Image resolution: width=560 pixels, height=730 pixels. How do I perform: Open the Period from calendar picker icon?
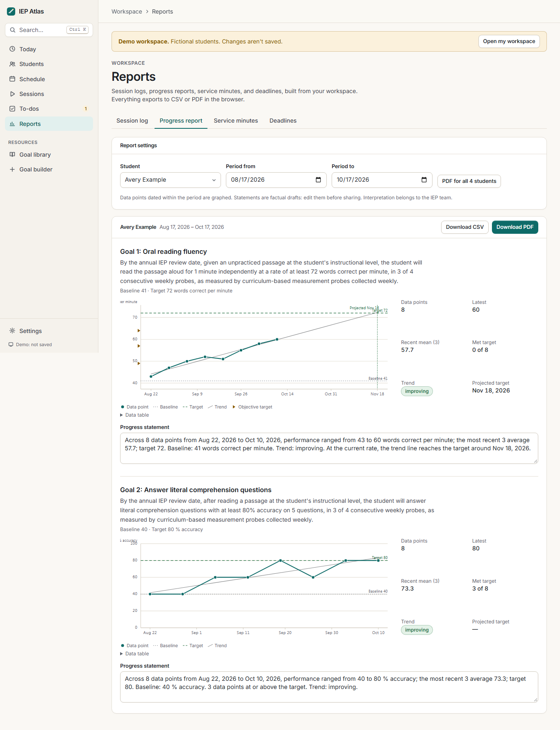[x=318, y=180]
